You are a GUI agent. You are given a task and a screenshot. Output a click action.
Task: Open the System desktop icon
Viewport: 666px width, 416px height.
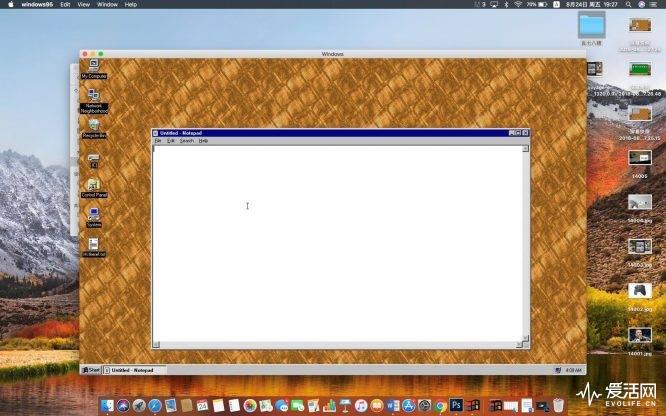click(x=94, y=215)
